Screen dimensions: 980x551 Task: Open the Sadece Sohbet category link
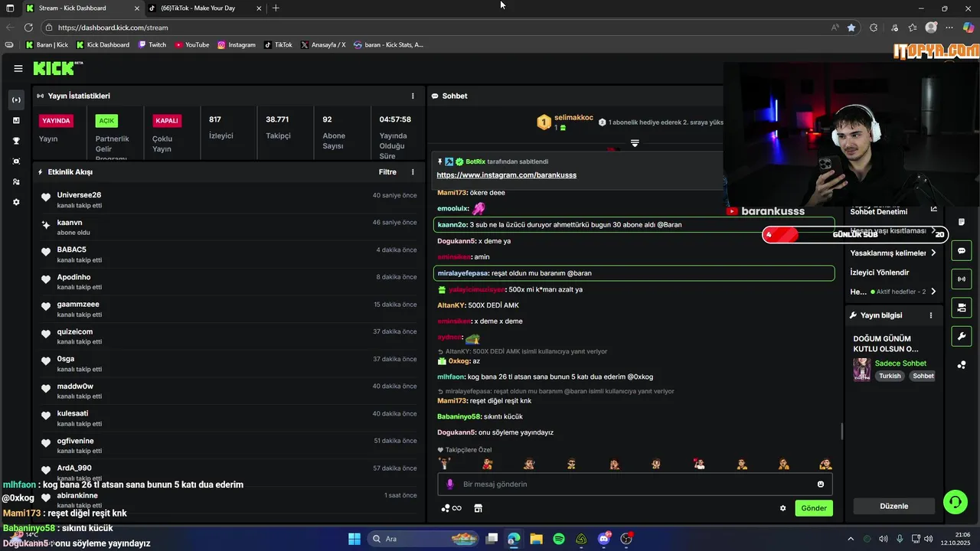900,364
